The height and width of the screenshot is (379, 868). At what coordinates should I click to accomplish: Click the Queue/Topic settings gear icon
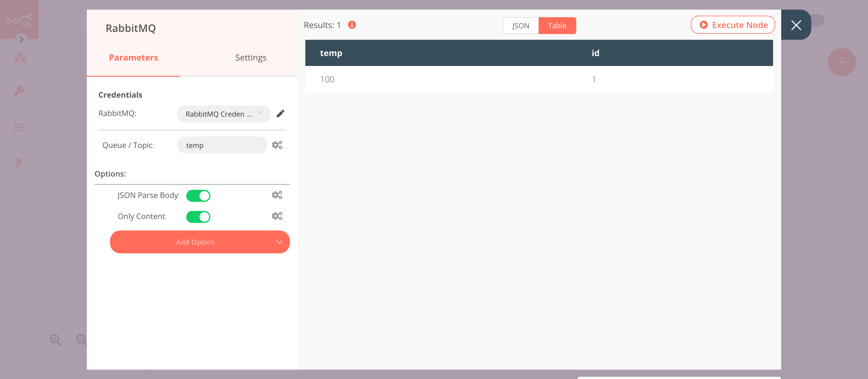pyautogui.click(x=277, y=145)
